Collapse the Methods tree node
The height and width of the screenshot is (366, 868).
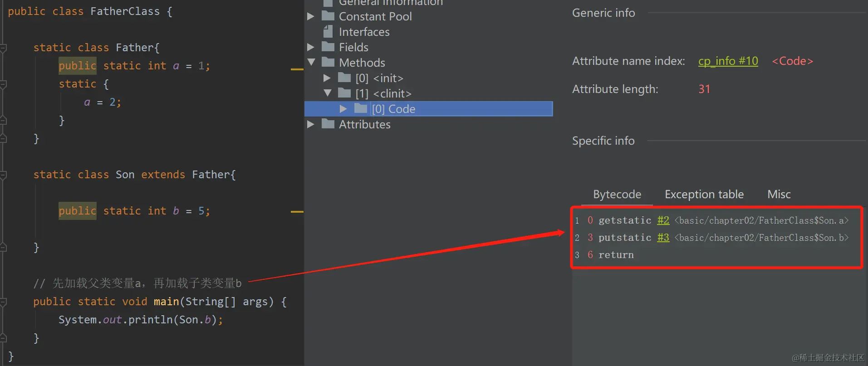click(x=311, y=62)
